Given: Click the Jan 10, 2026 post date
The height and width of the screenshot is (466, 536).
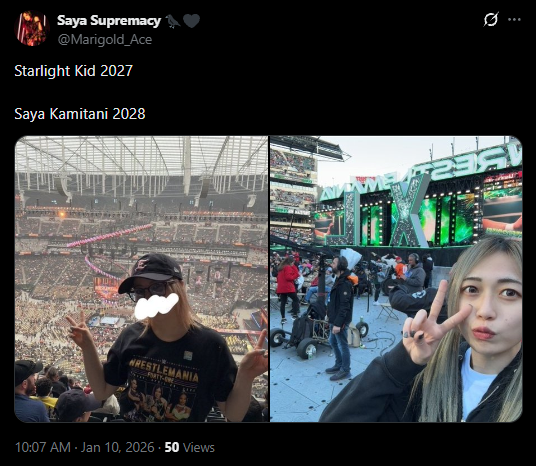Looking at the screenshot, I should point(117,447).
